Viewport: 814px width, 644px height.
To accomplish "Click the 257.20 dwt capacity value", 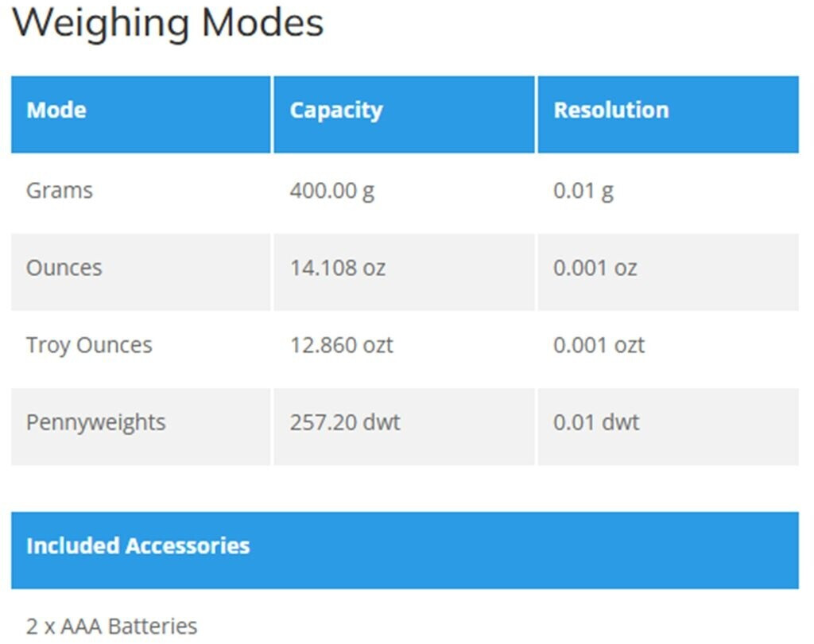I will point(344,422).
